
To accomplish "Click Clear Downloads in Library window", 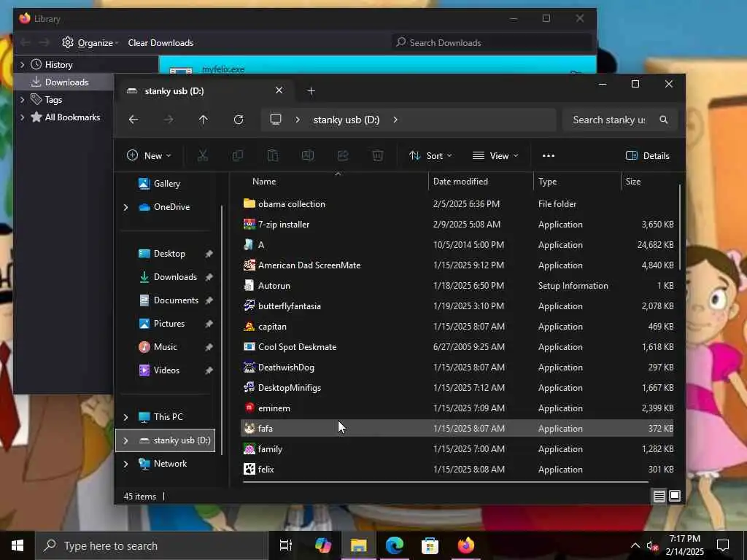I will coord(160,43).
